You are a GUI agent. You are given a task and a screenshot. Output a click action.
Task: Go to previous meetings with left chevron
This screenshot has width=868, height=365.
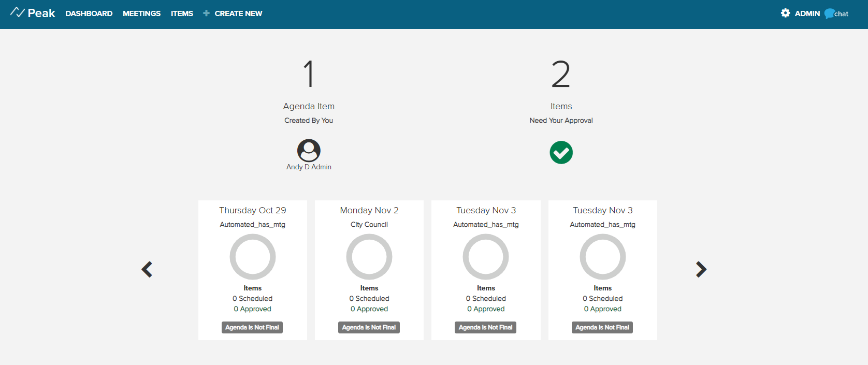(x=147, y=269)
